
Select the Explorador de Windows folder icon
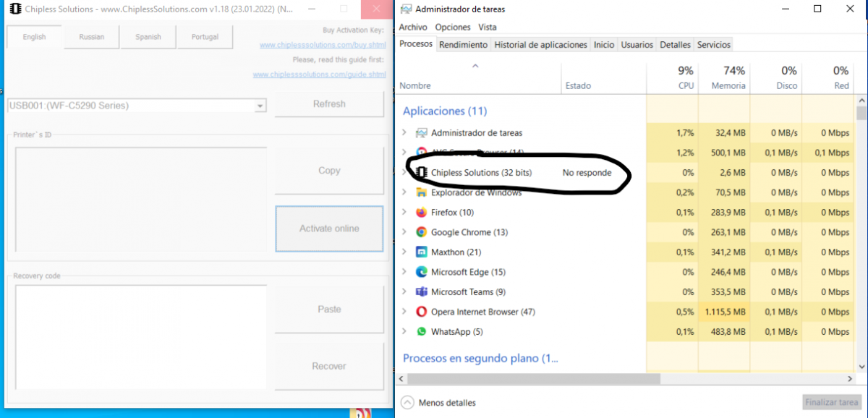pyautogui.click(x=422, y=192)
